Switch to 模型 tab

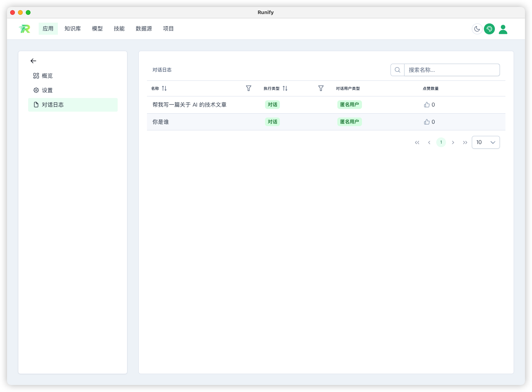(x=97, y=29)
